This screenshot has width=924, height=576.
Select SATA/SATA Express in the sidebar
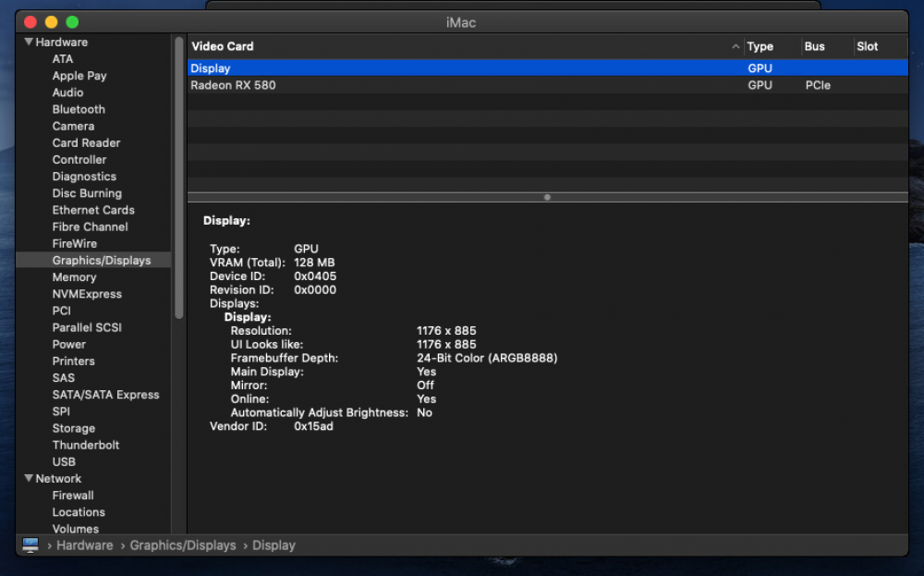(x=105, y=395)
